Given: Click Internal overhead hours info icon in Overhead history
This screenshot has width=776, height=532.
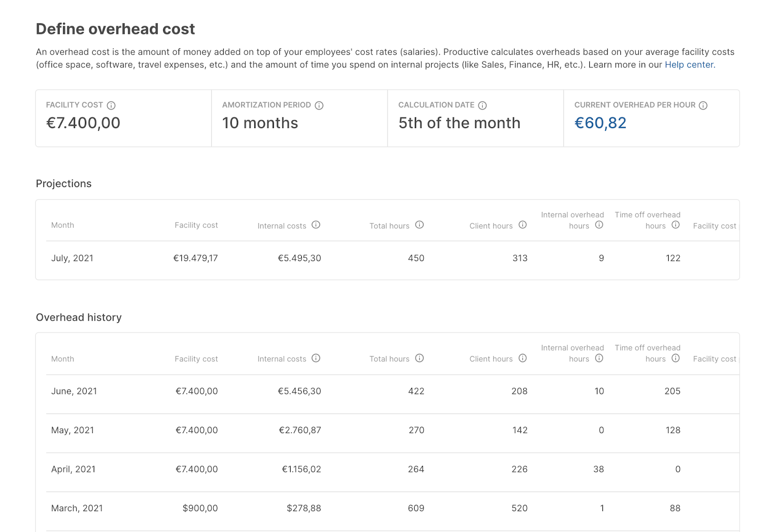Looking at the screenshot, I should (599, 358).
